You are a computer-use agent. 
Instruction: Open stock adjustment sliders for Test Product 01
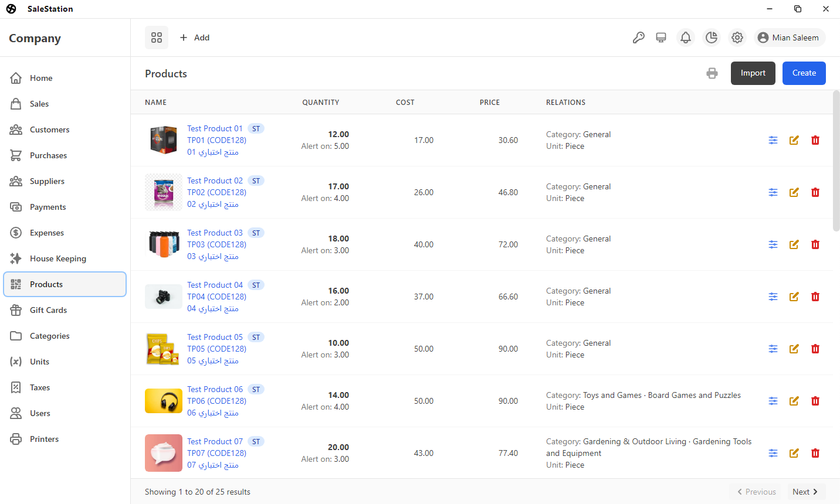coord(773,140)
